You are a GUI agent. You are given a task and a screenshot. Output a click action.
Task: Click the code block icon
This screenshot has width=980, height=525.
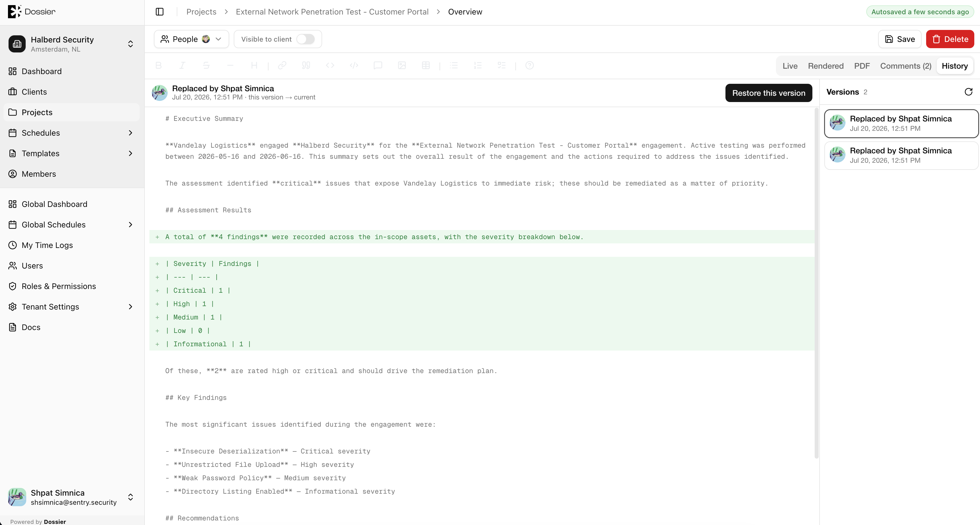tap(354, 66)
